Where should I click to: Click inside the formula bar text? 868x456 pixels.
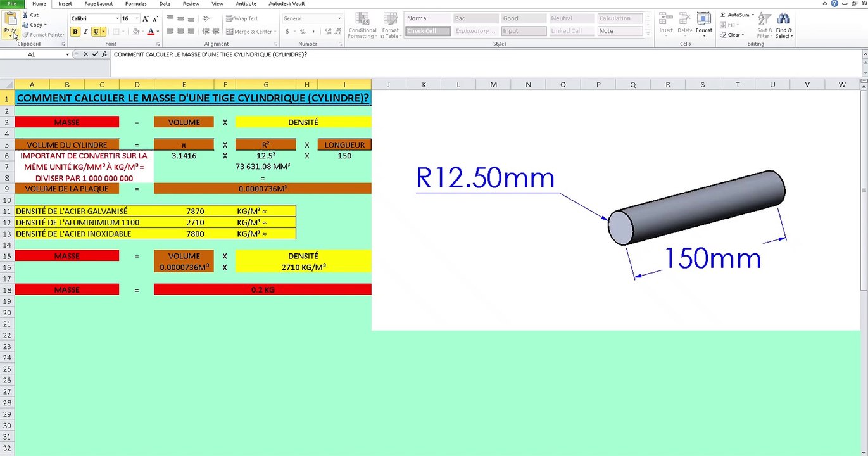[210, 54]
